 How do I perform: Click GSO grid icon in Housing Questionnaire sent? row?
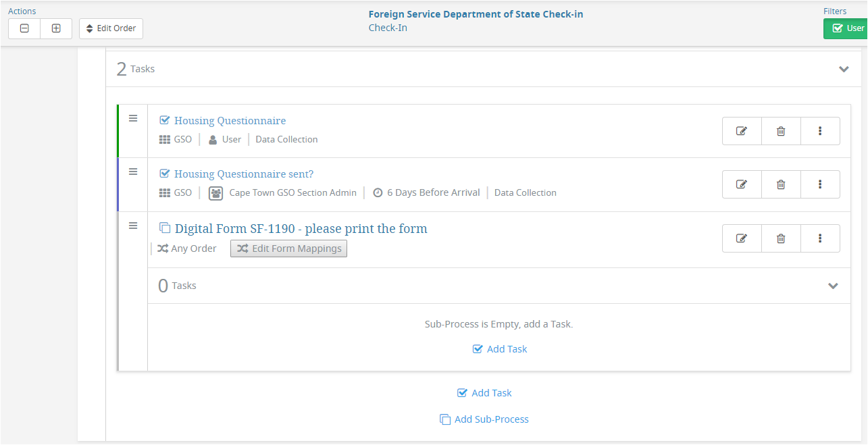165,193
